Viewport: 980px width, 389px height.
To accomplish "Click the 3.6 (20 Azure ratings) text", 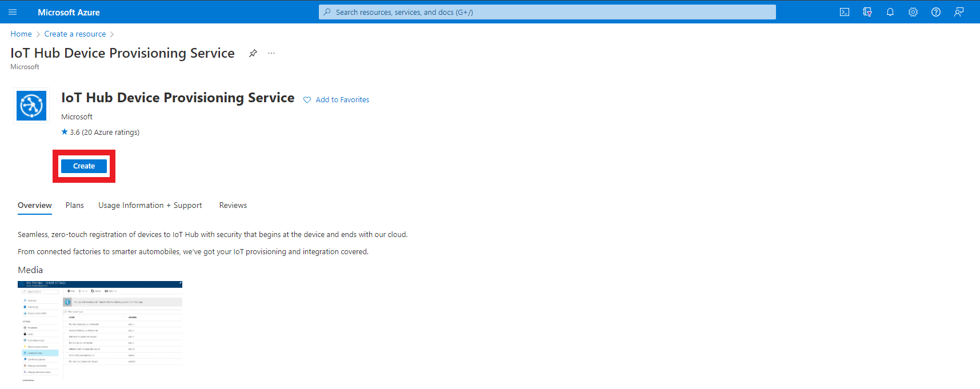I will point(105,132).
